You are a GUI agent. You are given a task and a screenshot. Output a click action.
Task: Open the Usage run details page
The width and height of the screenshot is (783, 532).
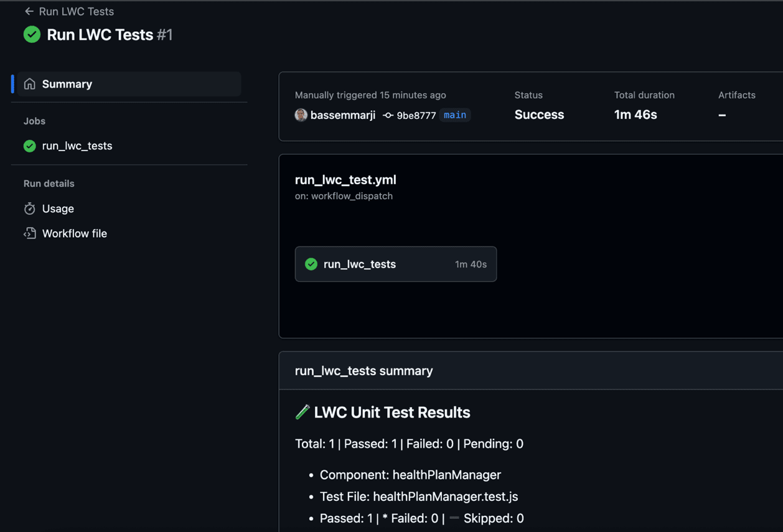(58, 208)
